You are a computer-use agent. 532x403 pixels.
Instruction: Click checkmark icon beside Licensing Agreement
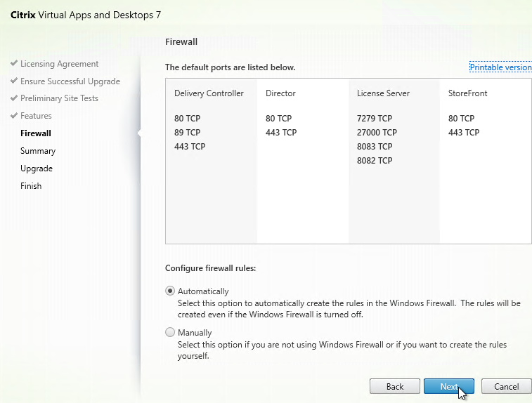(x=14, y=63)
